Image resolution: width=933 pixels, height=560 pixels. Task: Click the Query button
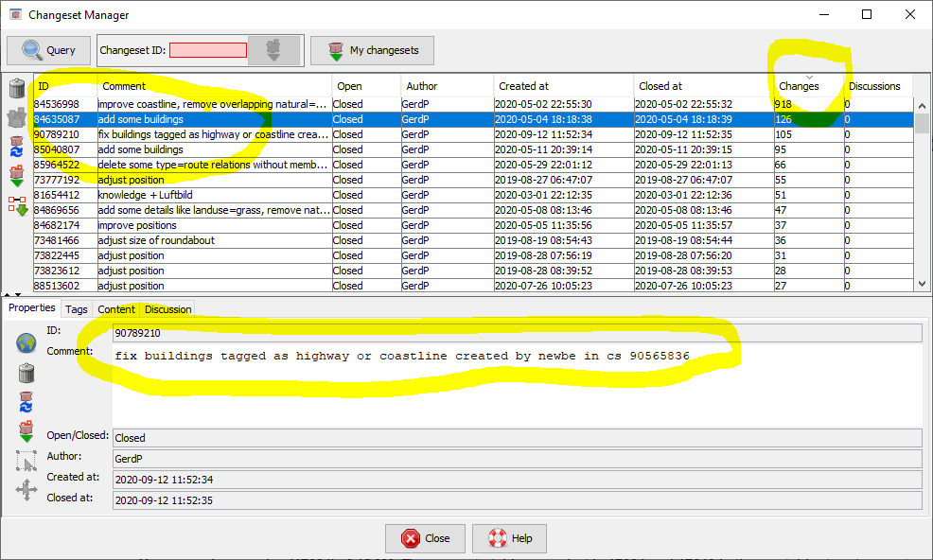pos(49,50)
